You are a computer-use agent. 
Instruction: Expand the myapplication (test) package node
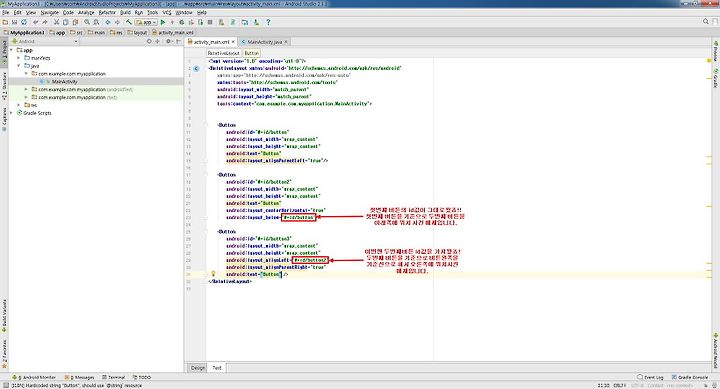(x=26, y=97)
